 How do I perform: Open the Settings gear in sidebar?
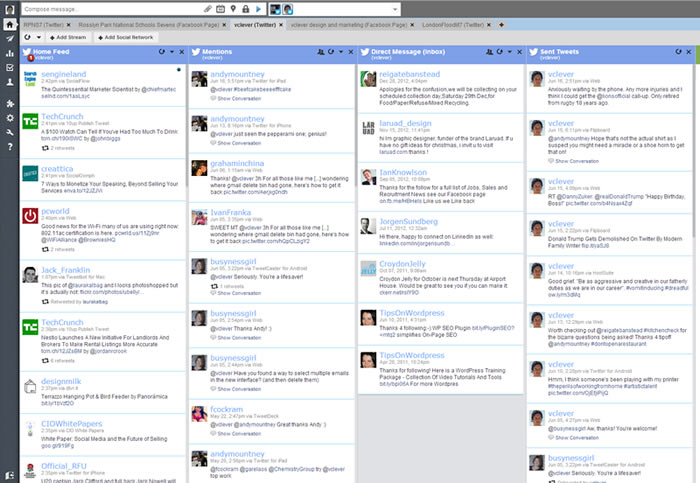pos(9,118)
